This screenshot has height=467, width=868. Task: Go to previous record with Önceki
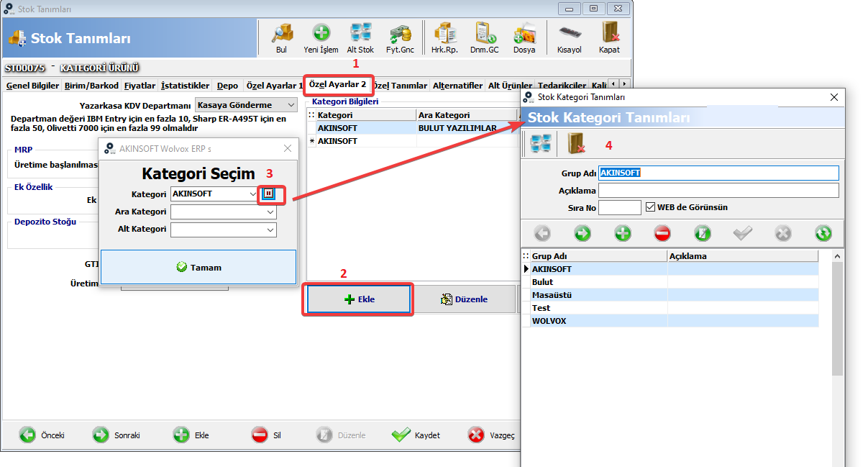point(42,435)
